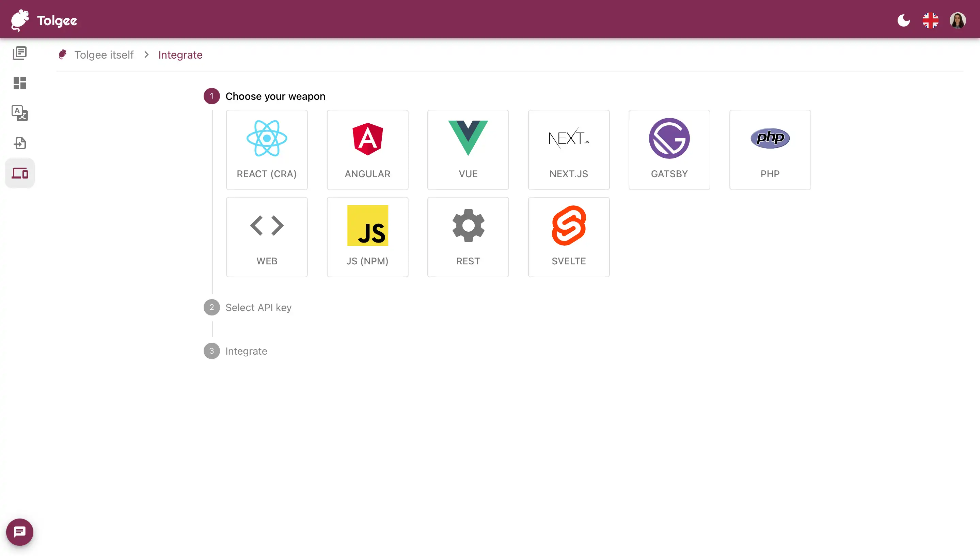Open the Dashboard panel icon
The width and height of the screenshot is (980, 556).
pyautogui.click(x=19, y=83)
